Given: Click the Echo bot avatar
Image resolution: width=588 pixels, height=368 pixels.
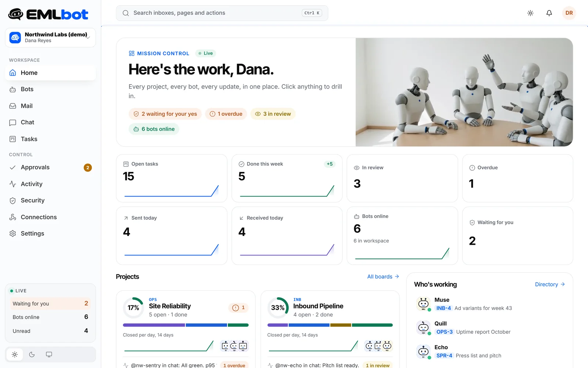Looking at the screenshot, I should click(423, 351).
